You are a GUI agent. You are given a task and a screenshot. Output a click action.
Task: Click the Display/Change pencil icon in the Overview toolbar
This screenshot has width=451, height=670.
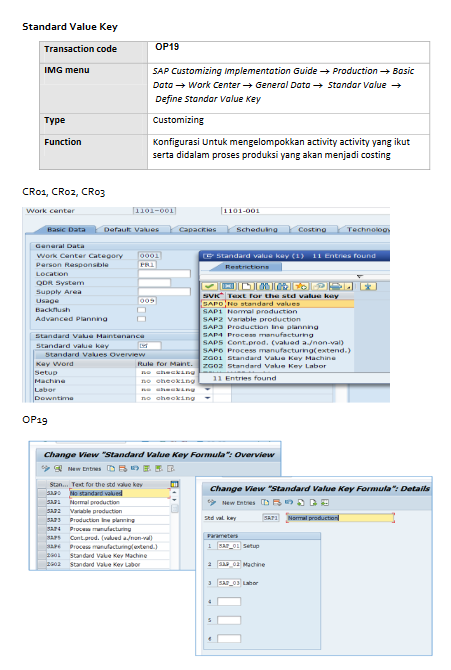tap(46, 468)
